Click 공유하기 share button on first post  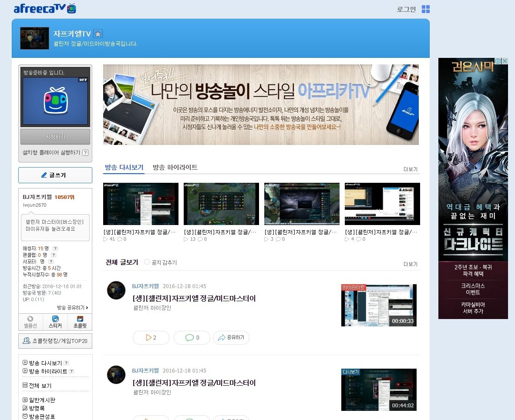pyautogui.click(x=231, y=338)
